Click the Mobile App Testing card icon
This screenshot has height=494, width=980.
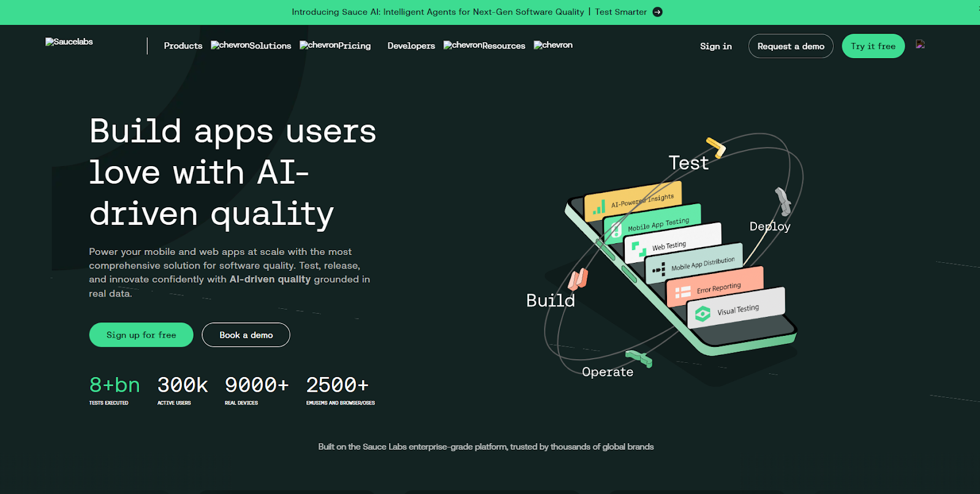(616, 230)
